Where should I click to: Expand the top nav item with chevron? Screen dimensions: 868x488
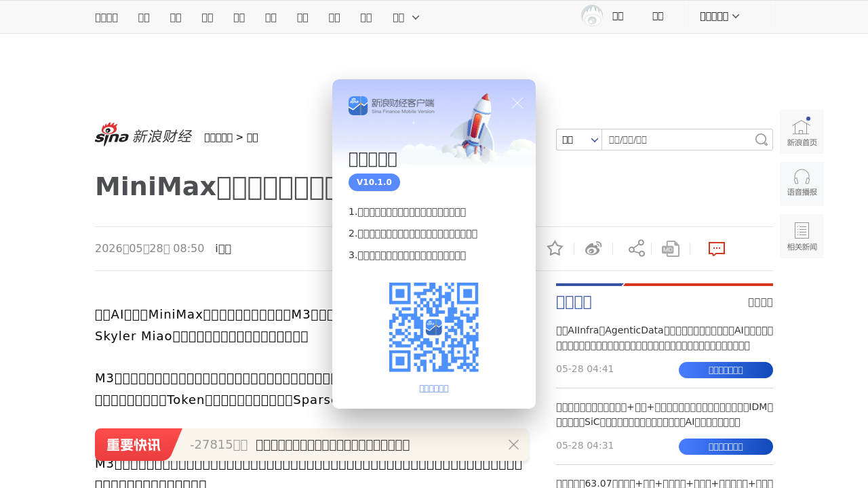click(406, 17)
